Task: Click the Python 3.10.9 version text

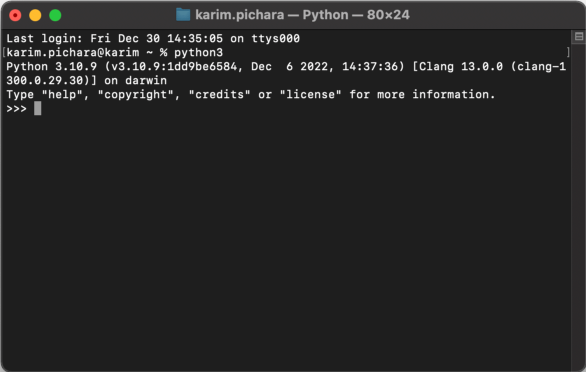Action: (x=52, y=67)
